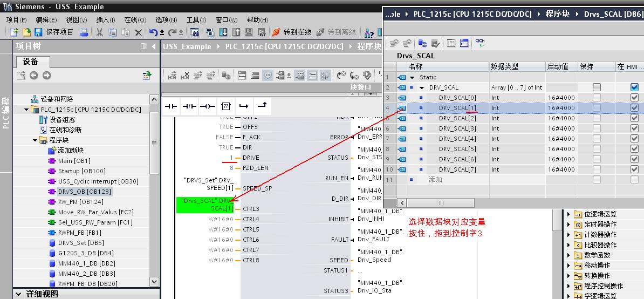The width and height of the screenshot is (644, 299).
Task: Insert output coil in ladder toolbar
Action: (x=208, y=106)
